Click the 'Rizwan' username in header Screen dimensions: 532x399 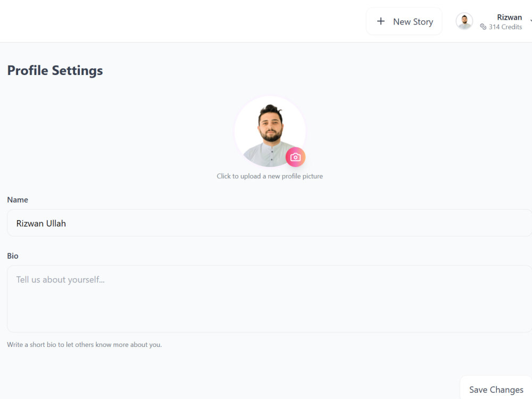509,18
